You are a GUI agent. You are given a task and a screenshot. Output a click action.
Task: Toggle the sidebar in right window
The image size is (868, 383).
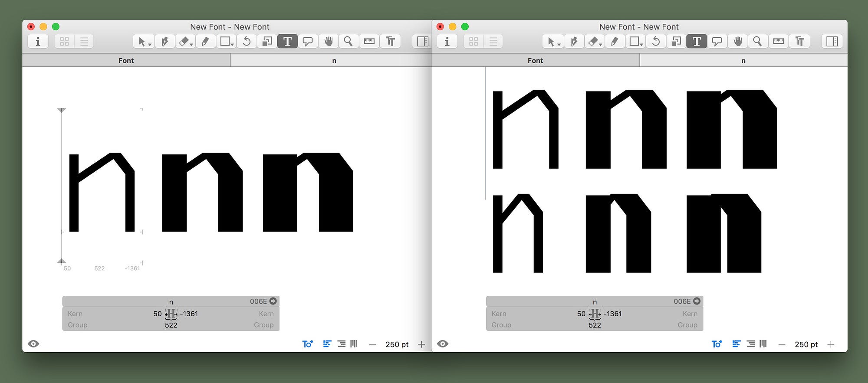click(x=832, y=41)
